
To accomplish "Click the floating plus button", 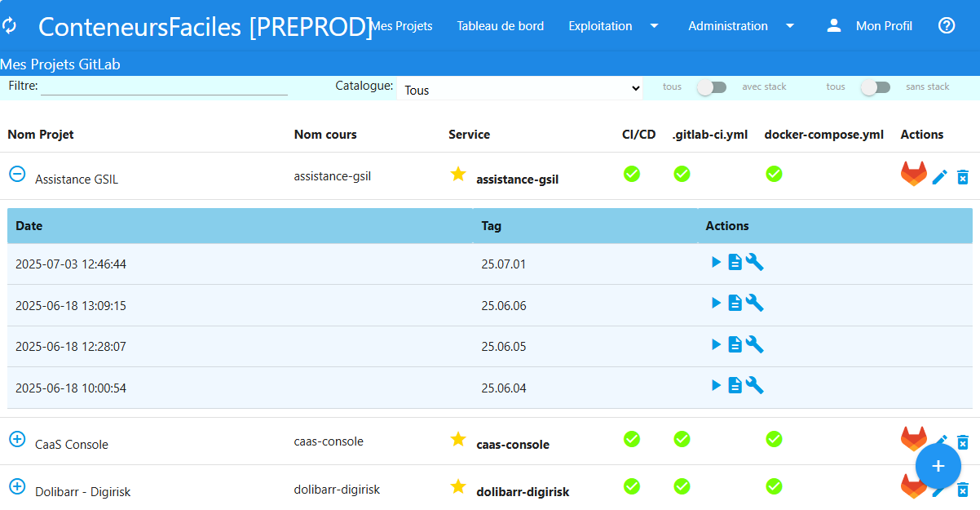I will click(x=938, y=466).
